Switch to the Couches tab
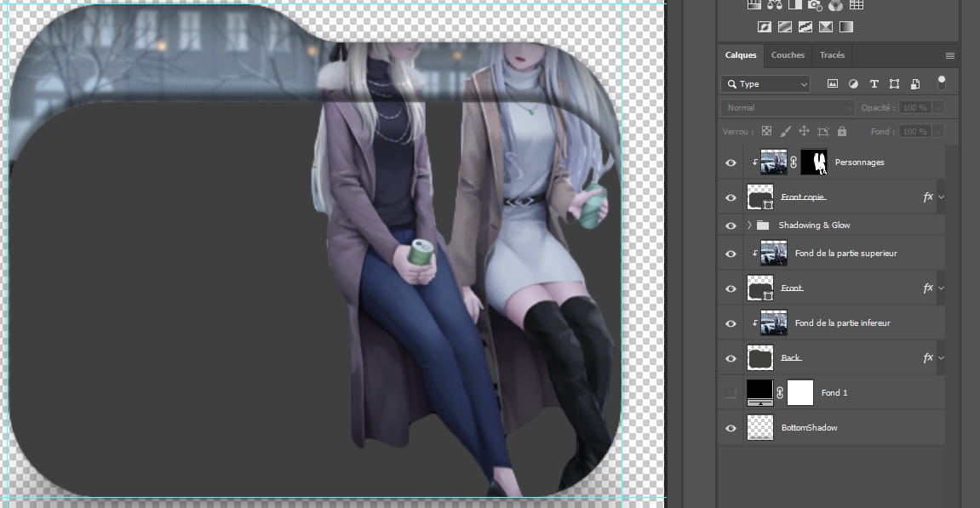 788,55
